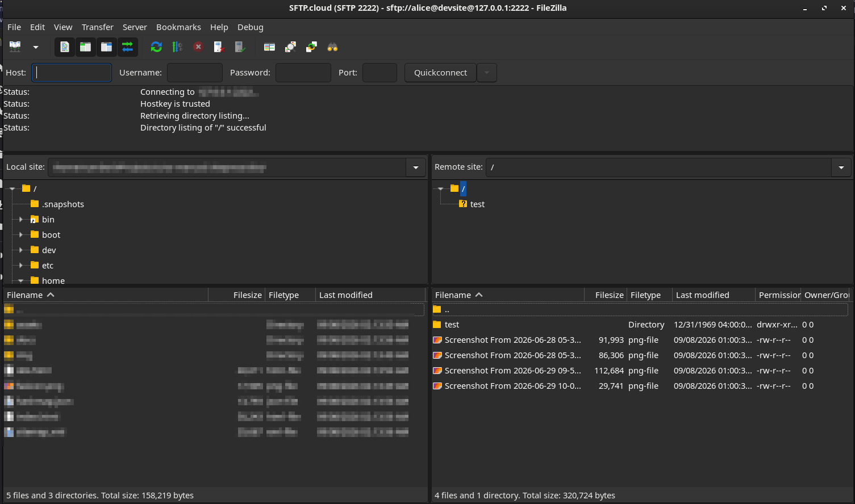855x504 pixels.
Task: Open the File menu
Action: click(14, 27)
